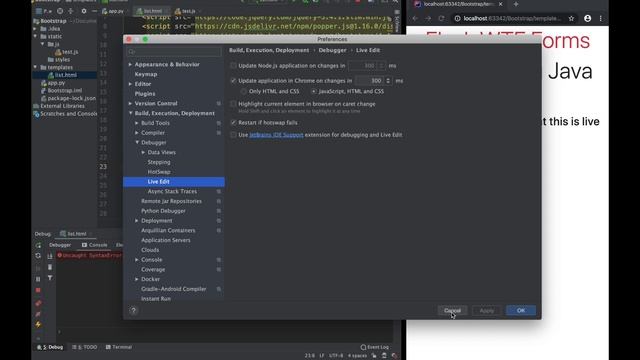Click the scroll-to-end icon in console

point(50,256)
